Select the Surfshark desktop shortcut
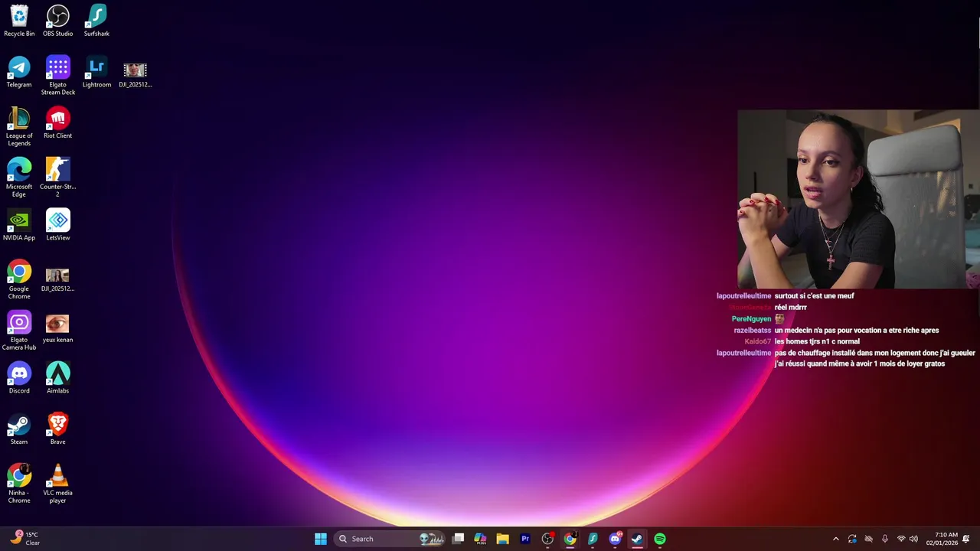980x551 pixels. [96, 21]
